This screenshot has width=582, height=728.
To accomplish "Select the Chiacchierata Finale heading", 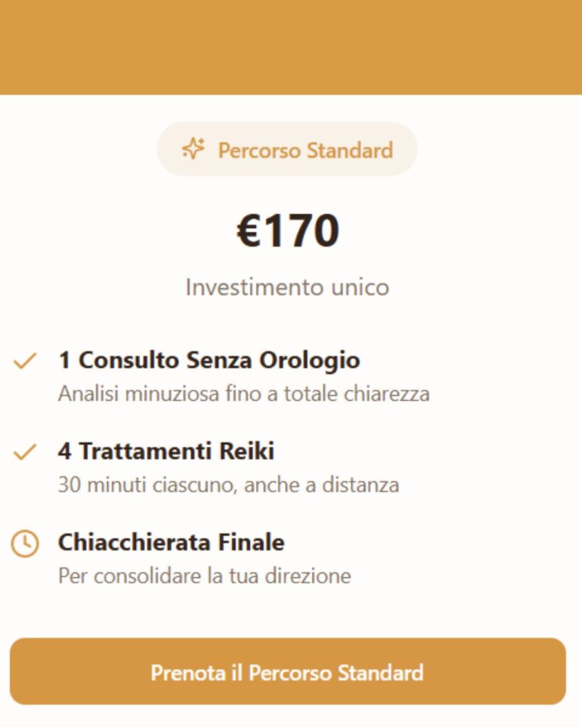I will (x=171, y=542).
